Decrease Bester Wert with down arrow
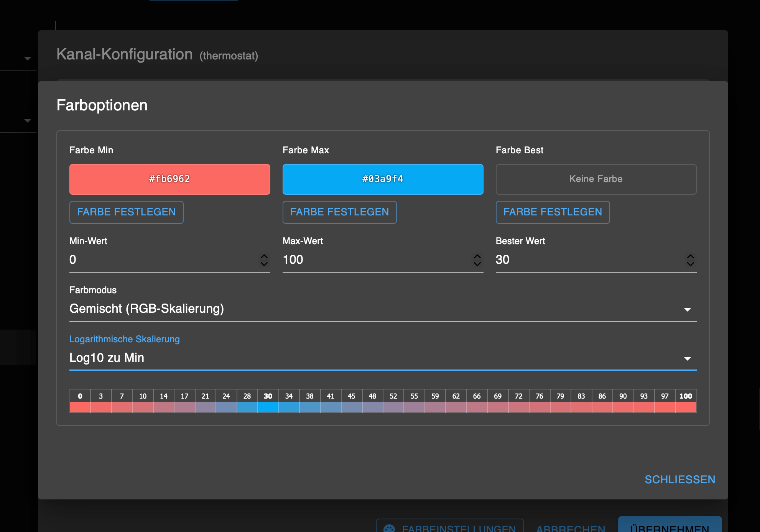Screen dimensions: 760x532 (x=690, y=264)
